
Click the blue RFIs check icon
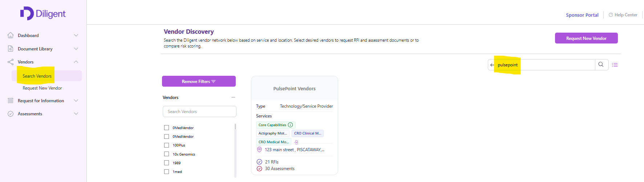259,162
